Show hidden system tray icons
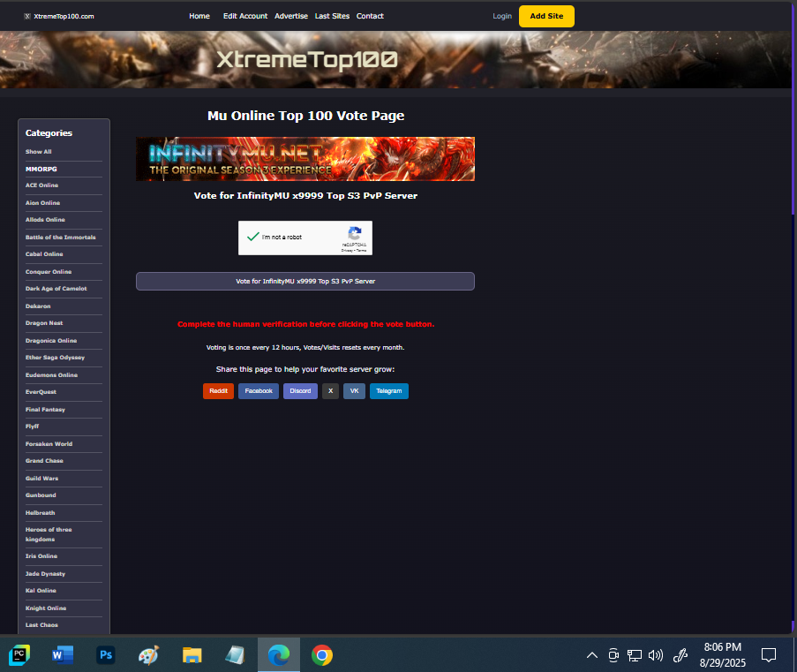 point(592,655)
